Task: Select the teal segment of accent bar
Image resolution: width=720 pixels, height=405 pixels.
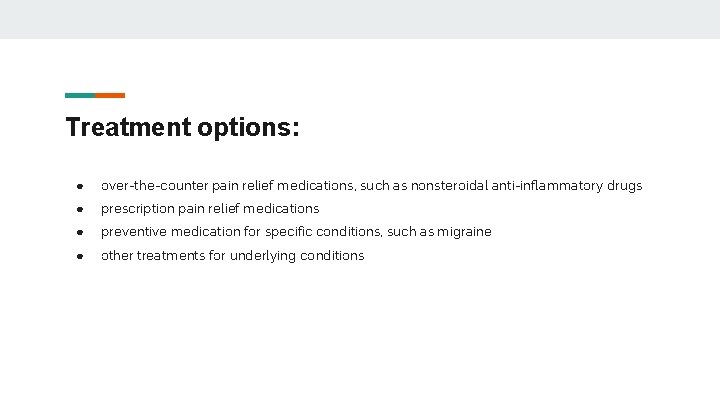Action: point(80,96)
